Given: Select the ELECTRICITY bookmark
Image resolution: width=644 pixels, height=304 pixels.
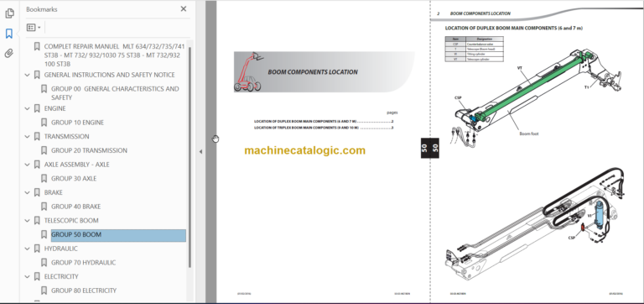Looking at the screenshot, I should (x=61, y=276).
